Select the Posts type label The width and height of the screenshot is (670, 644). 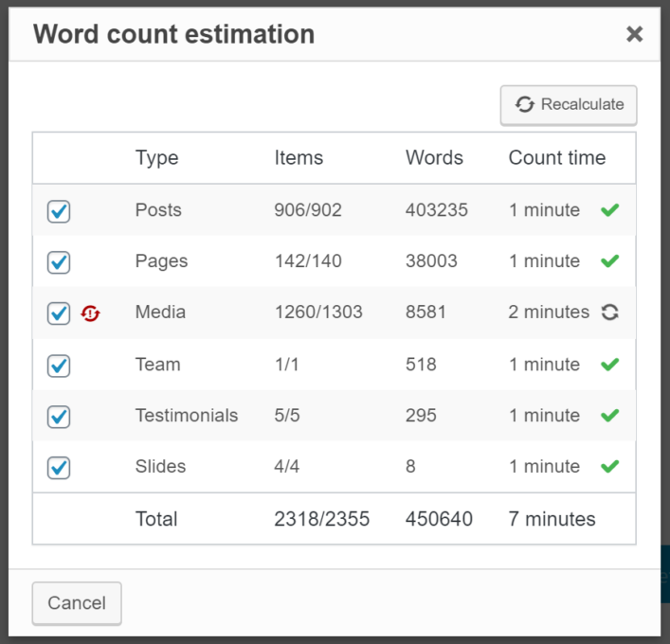(x=158, y=210)
